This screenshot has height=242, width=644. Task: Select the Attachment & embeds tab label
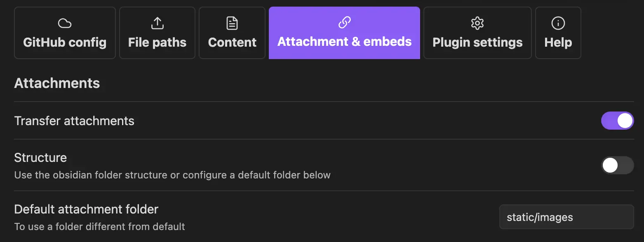[344, 41]
